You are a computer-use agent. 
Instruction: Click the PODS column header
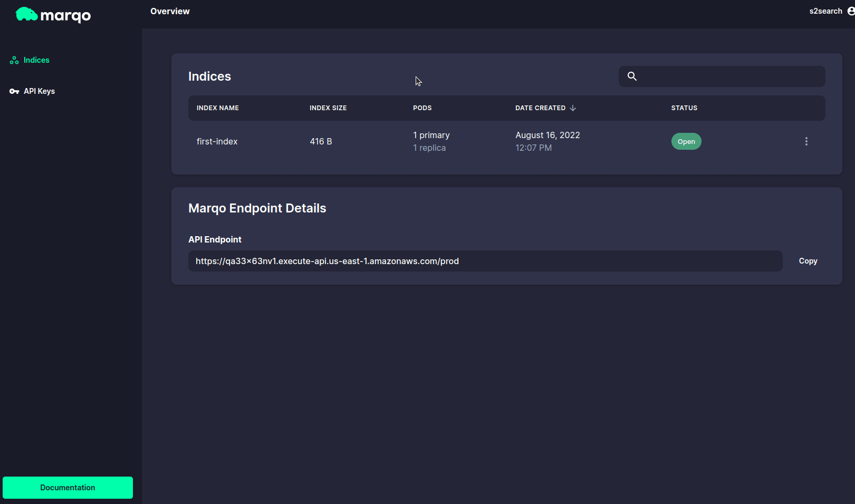point(422,108)
